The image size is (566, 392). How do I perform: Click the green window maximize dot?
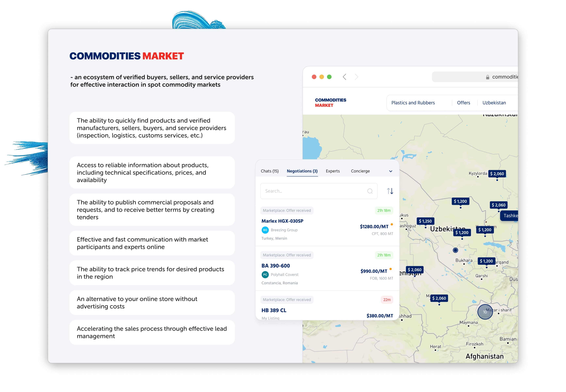[329, 77]
